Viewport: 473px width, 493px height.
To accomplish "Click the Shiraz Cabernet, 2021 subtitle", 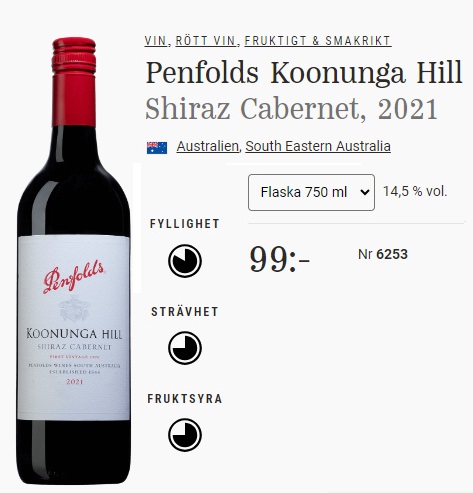I will click(x=291, y=109).
